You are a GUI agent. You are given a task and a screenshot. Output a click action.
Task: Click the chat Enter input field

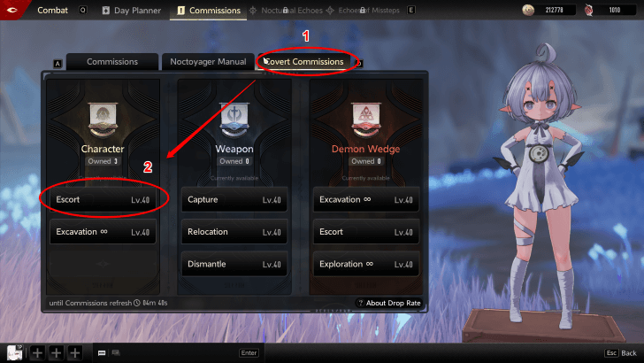tap(249, 352)
